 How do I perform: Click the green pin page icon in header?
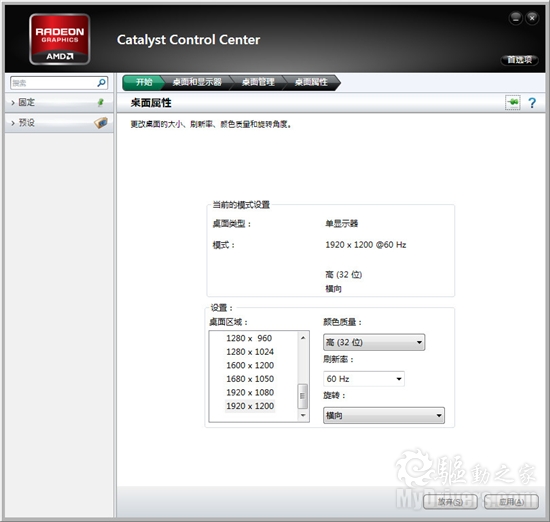click(512, 102)
